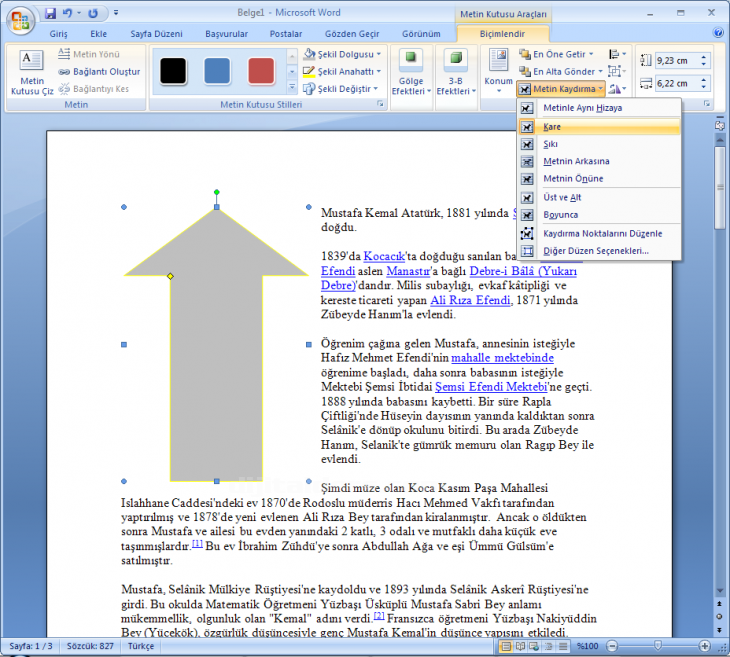The height and width of the screenshot is (657, 730).
Task: Open Gölge Efektleri menu
Action: click(411, 72)
